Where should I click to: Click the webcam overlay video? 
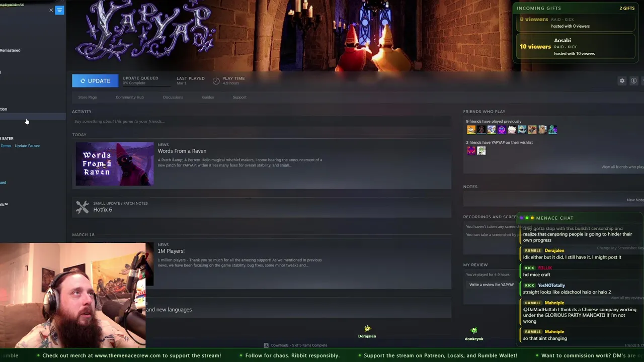[73, 296]
